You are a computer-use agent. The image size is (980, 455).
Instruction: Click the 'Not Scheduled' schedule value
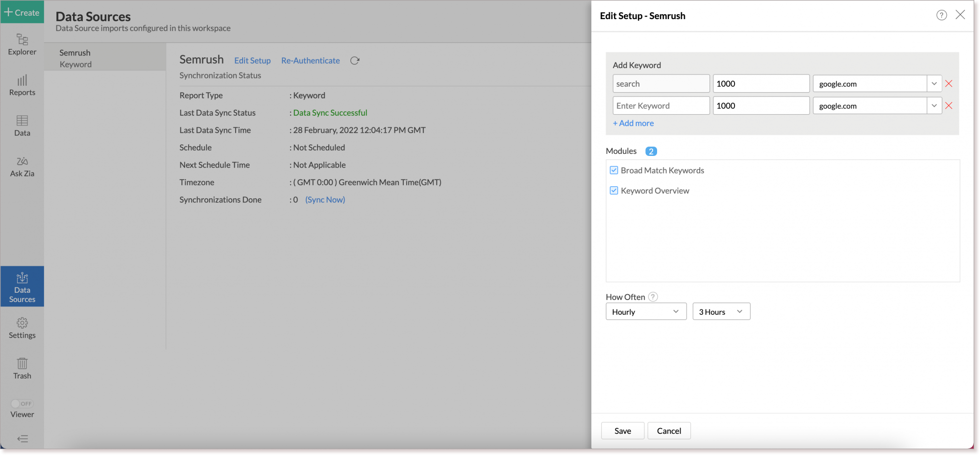[319, 148]
